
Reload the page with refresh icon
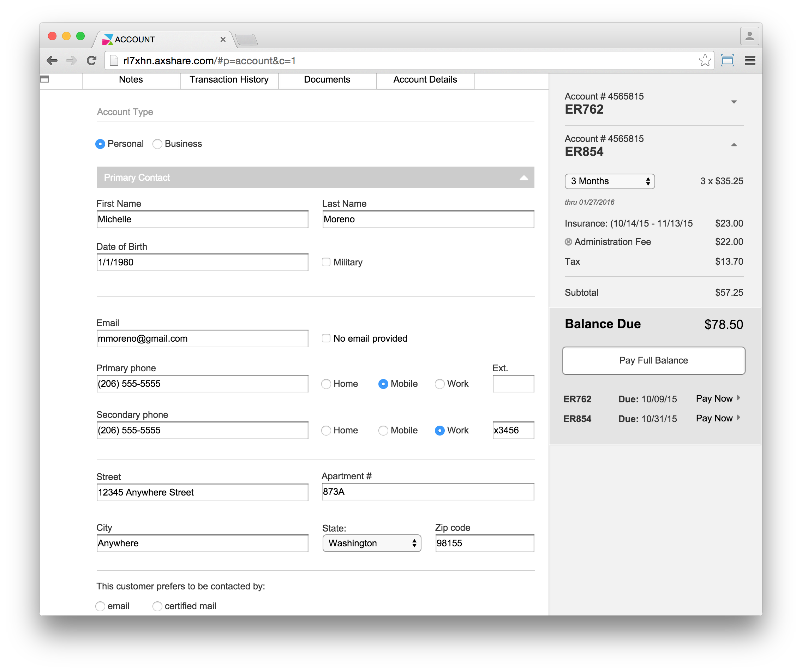click(x=92, y=60)
